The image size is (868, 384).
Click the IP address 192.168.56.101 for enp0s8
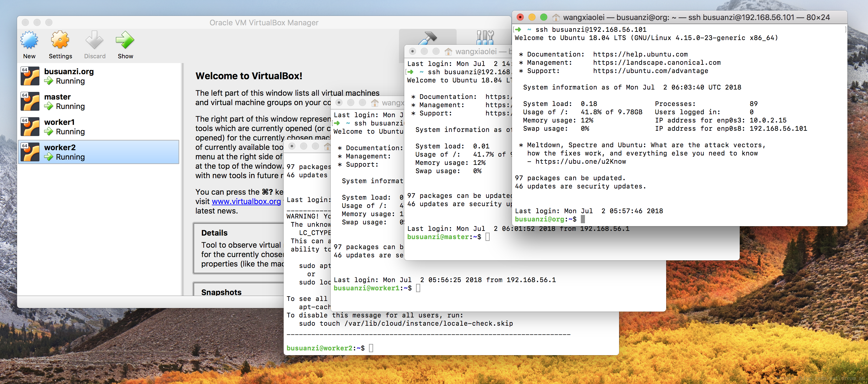click(778, 128)
